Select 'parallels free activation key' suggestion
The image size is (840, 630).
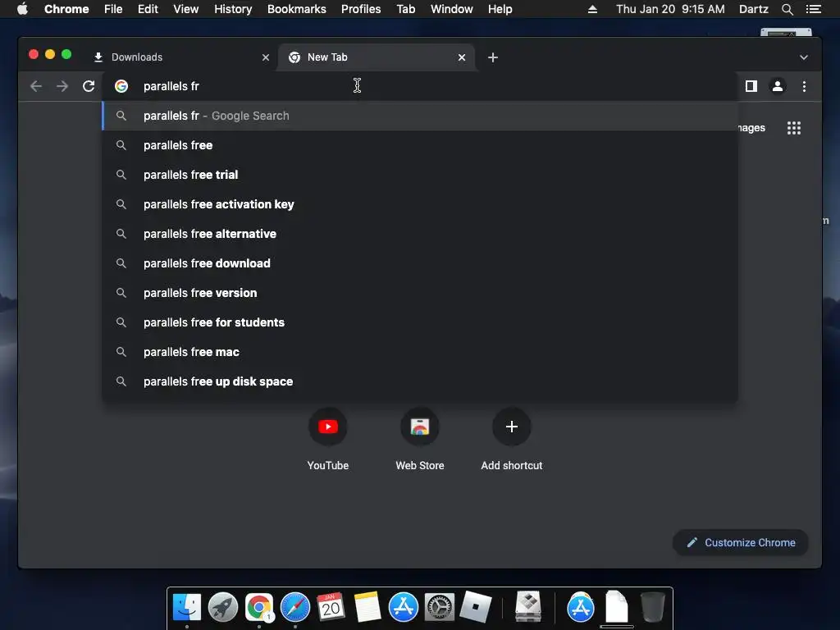[420, 204]
